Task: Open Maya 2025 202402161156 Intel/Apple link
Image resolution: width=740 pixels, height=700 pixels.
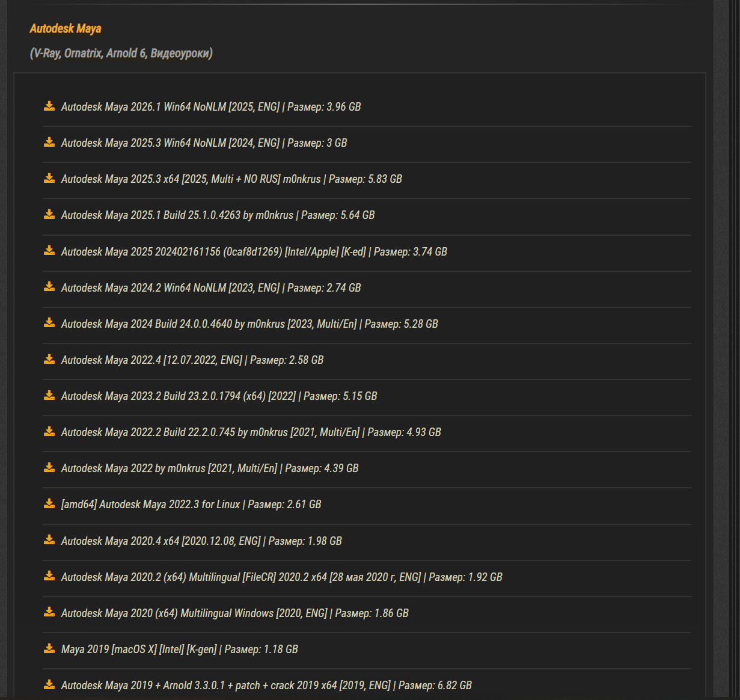Action: point(254,252)
